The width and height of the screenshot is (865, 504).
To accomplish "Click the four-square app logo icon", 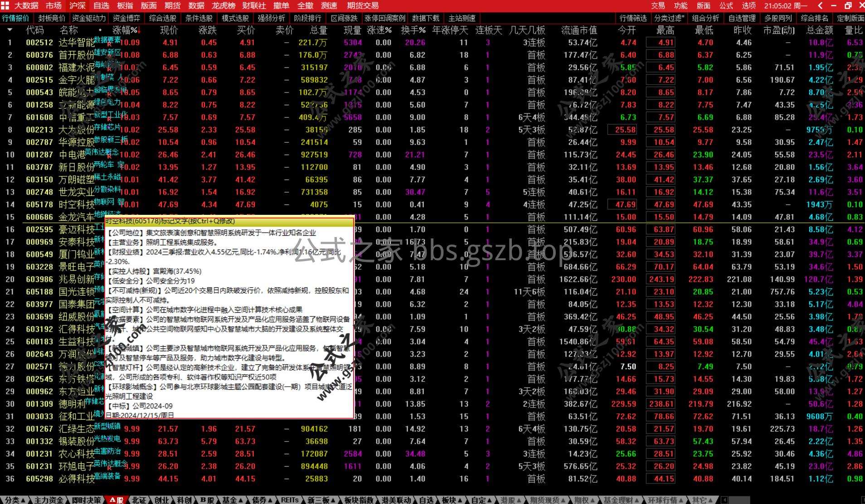I will click(5, 5).
